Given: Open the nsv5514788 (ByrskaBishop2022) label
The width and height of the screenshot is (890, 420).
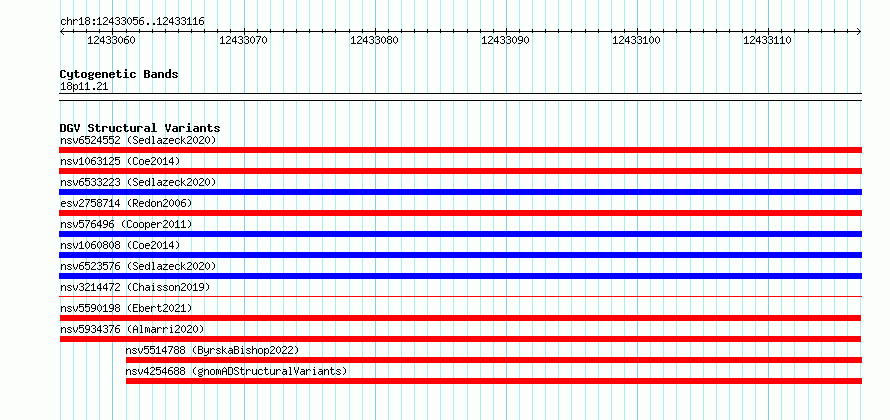Looking at the screenshot, I should 212,350.
